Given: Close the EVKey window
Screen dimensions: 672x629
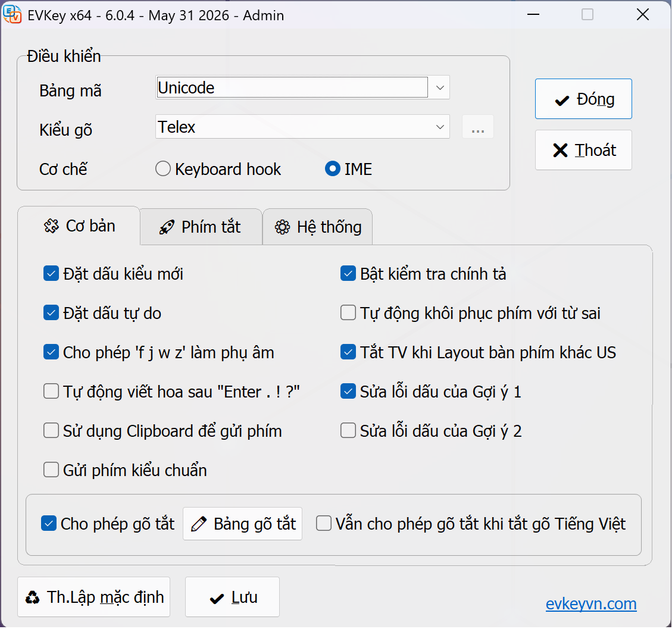Looking at the screenshot, I should [x=642, y=14].
